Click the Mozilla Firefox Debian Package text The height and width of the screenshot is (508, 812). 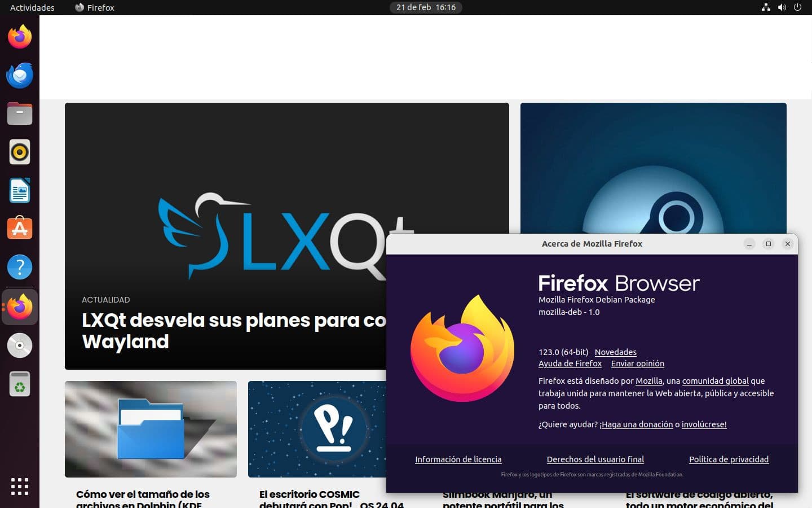(597, 300)
